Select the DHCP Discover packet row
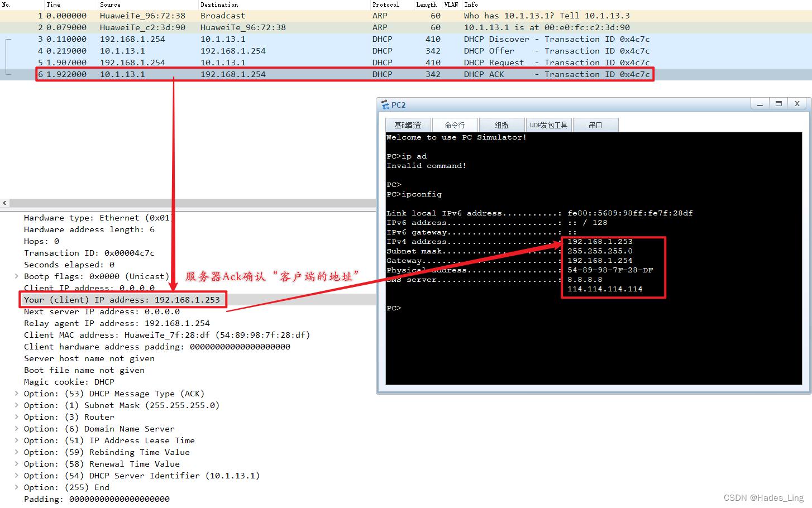The height and width of the screenshot is (508, 812). (x=406, y=39)
